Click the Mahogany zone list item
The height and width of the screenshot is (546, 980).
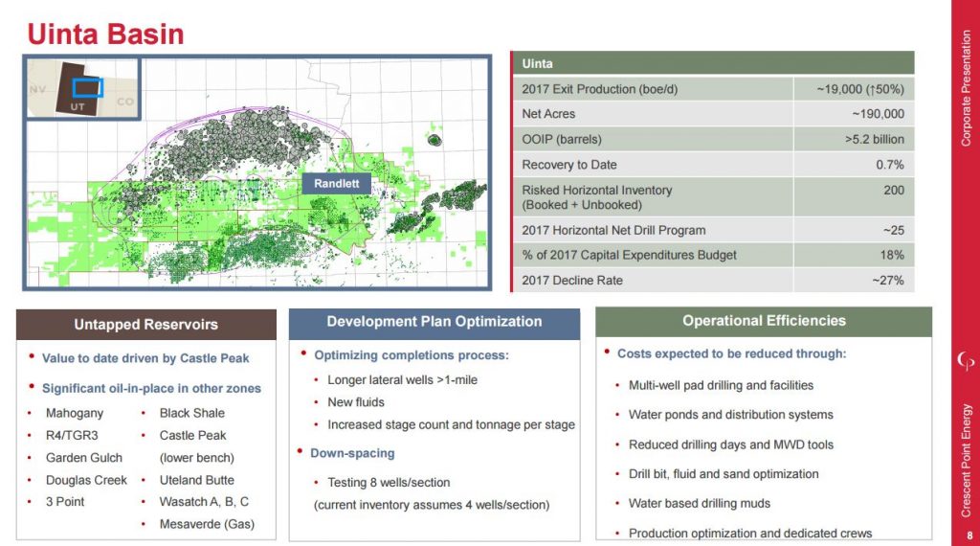pos(74,413)
